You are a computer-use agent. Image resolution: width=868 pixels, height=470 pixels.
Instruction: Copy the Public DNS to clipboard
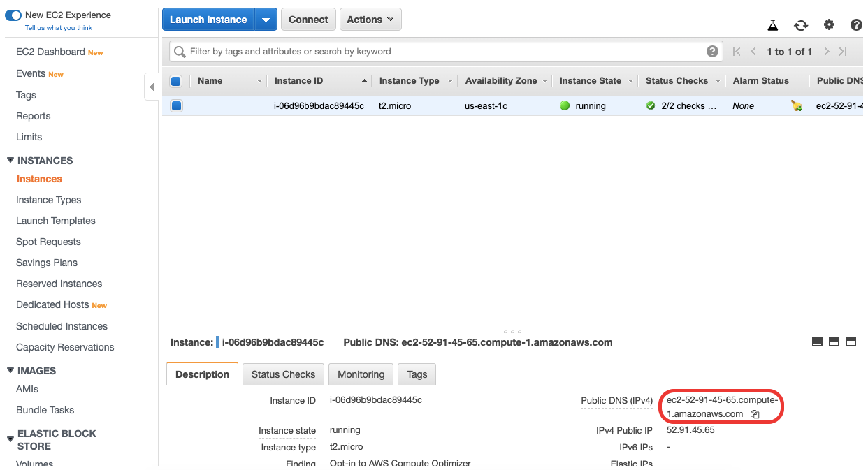point(755,414)
